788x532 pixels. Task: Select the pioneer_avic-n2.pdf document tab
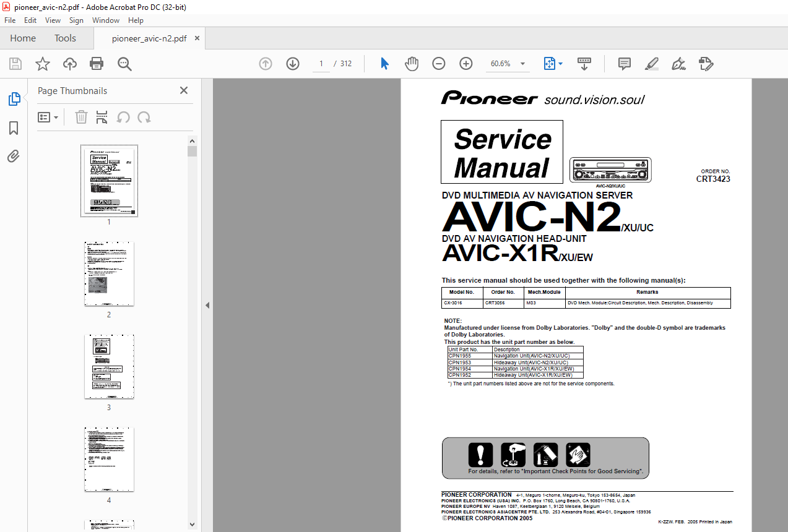click(149, 38)
